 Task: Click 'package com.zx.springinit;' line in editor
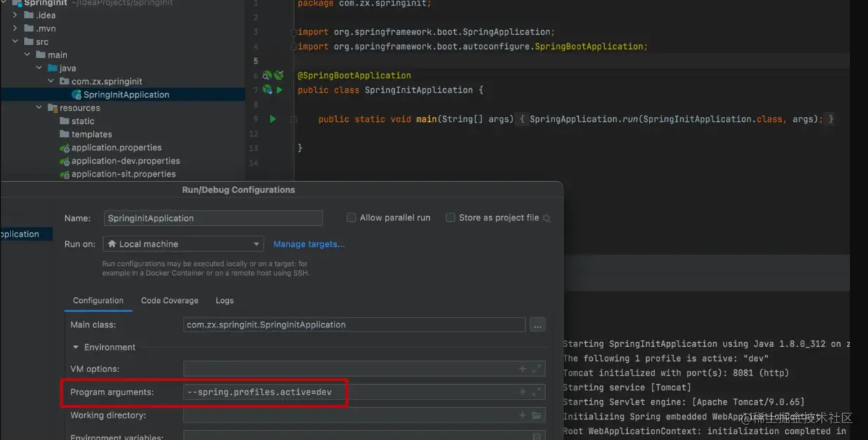pyautogui.click(x=364, y=3)
